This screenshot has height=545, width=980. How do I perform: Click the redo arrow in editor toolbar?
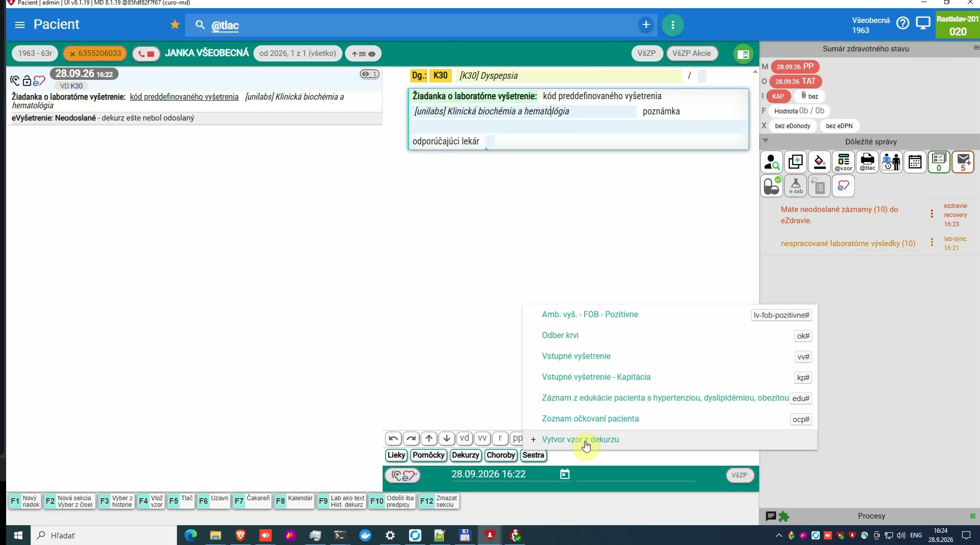coord(411,438)
